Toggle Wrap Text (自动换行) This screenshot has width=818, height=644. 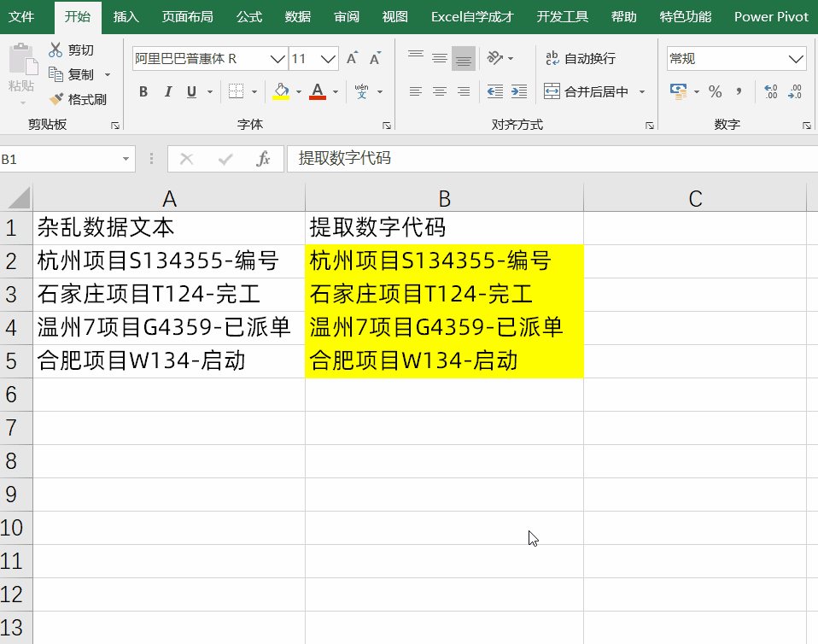580,58
